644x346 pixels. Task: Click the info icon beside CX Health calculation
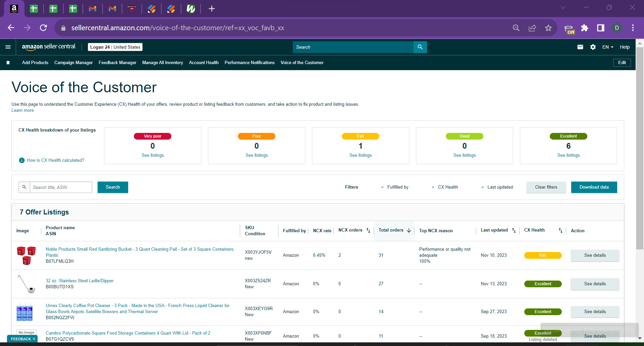pyautogui.click(x=22, y=160)
